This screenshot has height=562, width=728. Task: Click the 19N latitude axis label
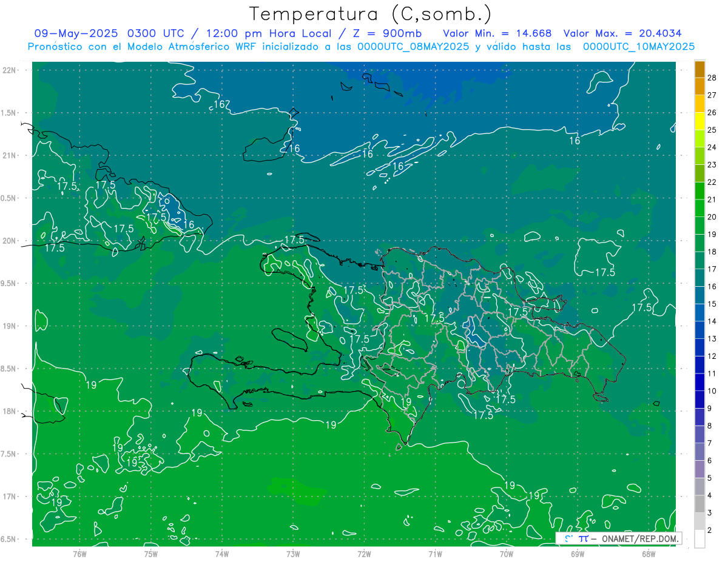10,326
